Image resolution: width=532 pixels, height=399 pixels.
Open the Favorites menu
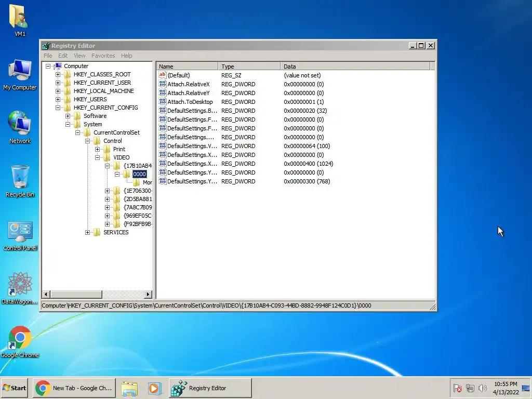103,56
